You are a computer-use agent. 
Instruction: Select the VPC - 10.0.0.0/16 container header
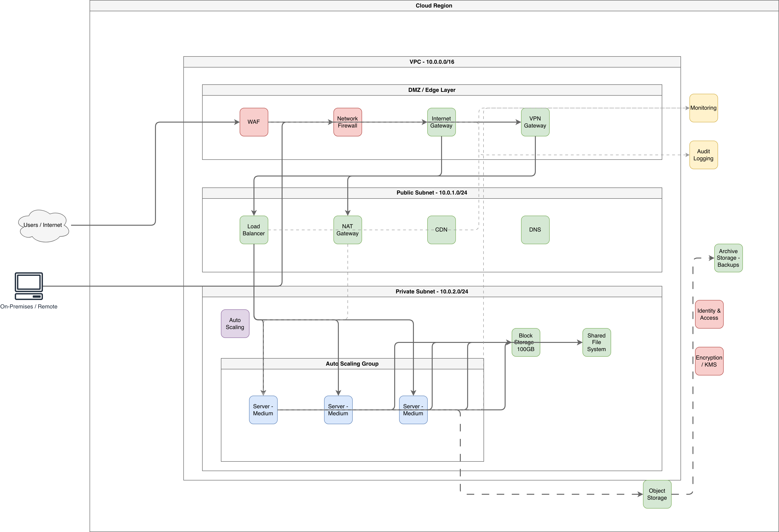coord(432,62)
